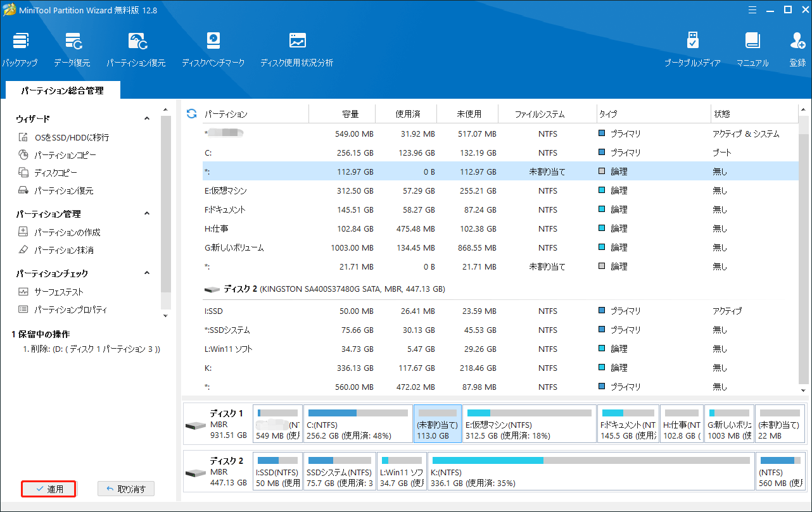Collapse the パーティション管理 section
The height and width of the screenshot is (512, 812).
pos(147,214)
